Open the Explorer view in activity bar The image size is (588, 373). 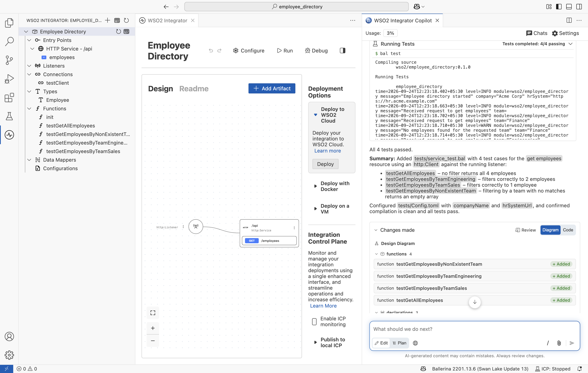pos(9,23)
